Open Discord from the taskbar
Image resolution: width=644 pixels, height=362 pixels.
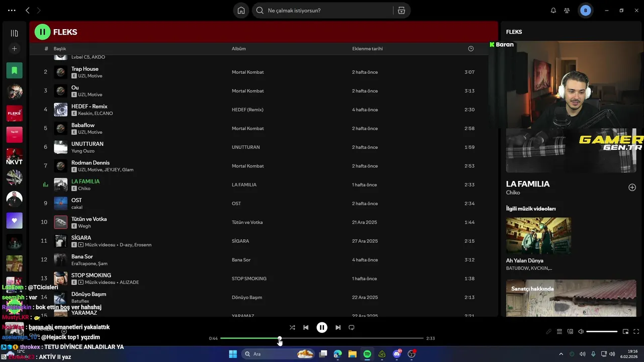click(x=397, y=354)
